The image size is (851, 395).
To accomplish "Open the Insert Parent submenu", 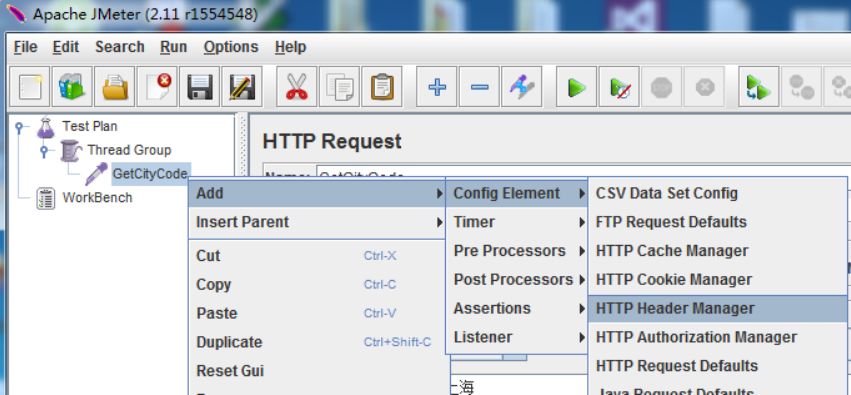I will pyautogui.click(x=316, y=222).
